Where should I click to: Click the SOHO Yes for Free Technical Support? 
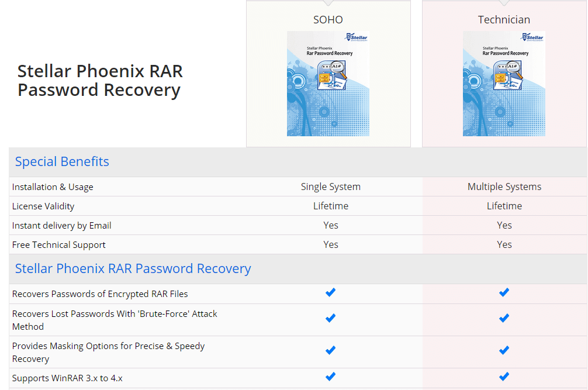click(331, 244)
